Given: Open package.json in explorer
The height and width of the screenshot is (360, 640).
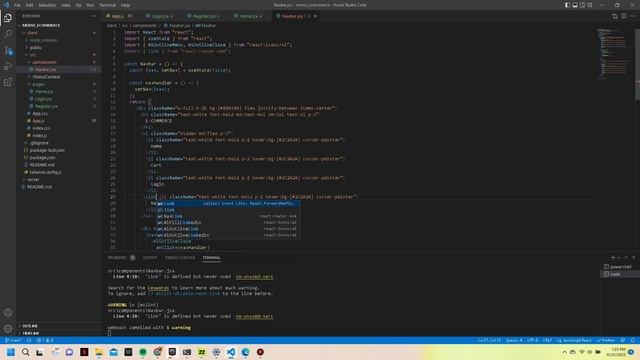Looking at the screenshot, I should coord(42,157).
